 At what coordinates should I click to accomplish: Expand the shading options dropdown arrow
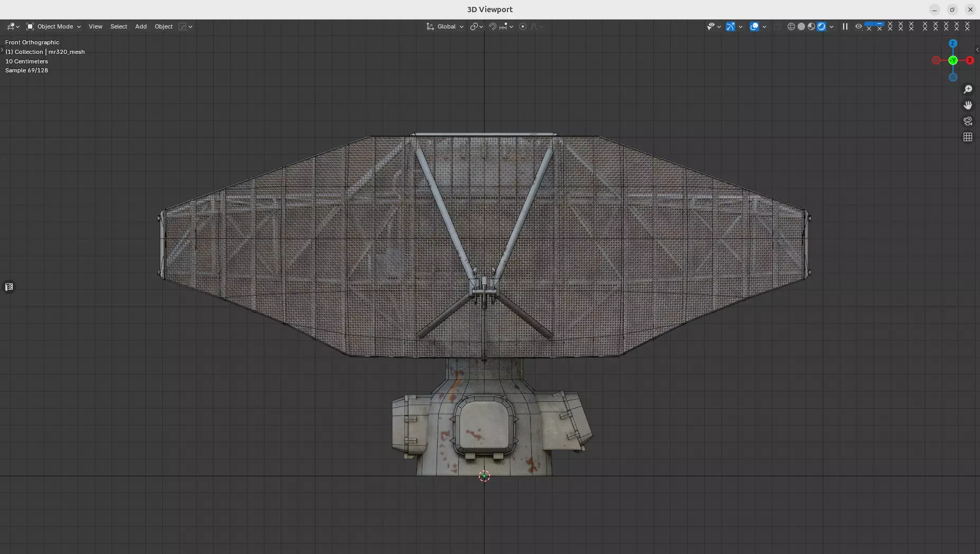click(831, 26)
